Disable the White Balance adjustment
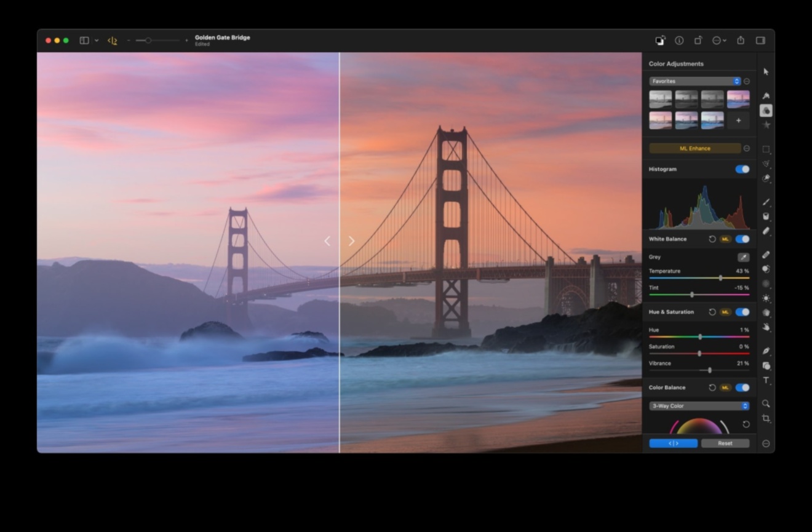Image resolution: width=812 pixels, height=532 pixels. click(x=742, y=239)
